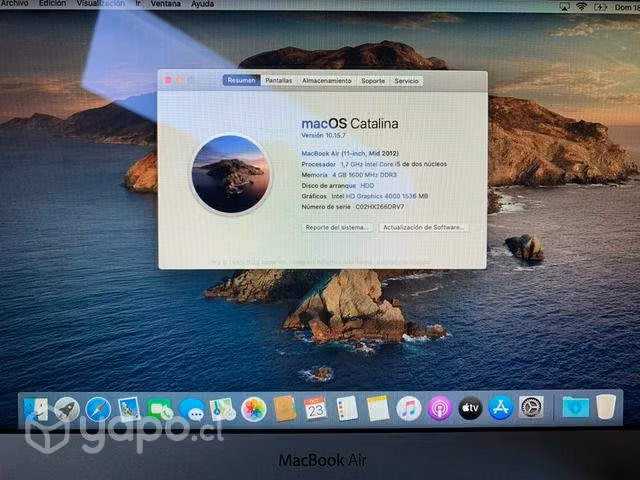Open Contacts book icon in Dock
This screenshot has height=480, width=640.
click(x=284, y=409)
